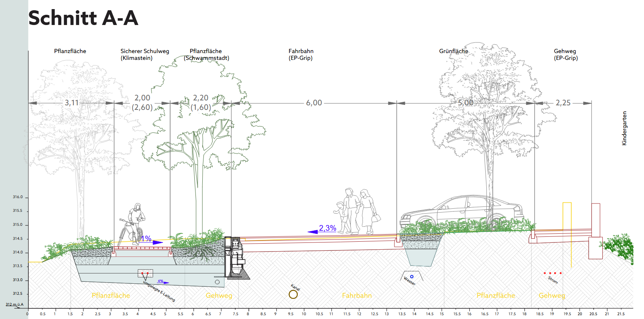Click the blue 2,3% slope arrow
This screenshot has height=319, width=644.
pos(313,231)
